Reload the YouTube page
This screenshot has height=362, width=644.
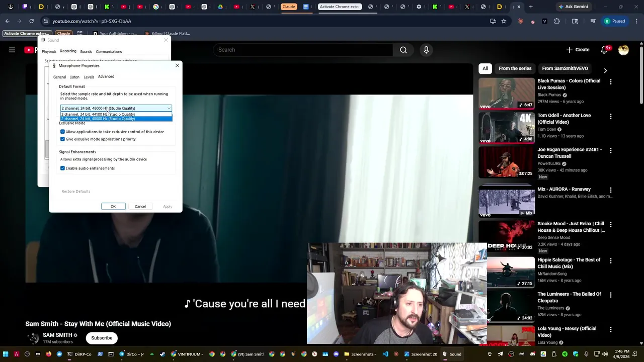(x=31, y=21)
